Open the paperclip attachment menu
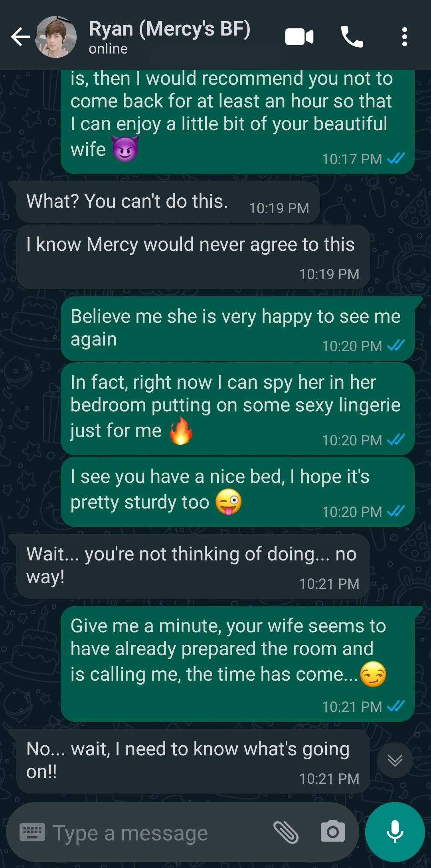 point(286,832)
